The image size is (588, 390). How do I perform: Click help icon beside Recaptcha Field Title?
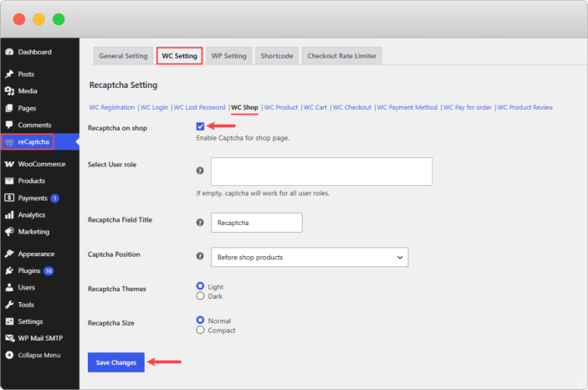[200, 223]
